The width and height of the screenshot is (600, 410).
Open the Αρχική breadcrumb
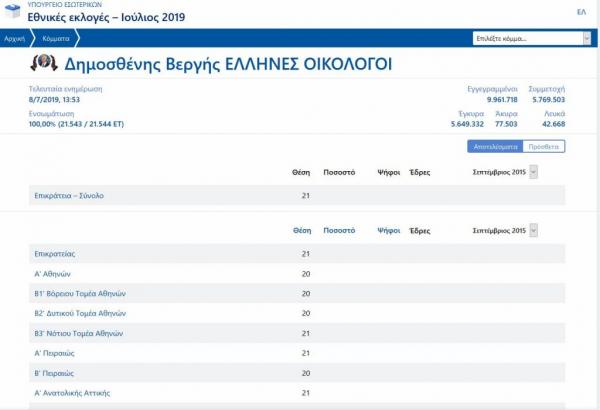[x=16, y=39]
